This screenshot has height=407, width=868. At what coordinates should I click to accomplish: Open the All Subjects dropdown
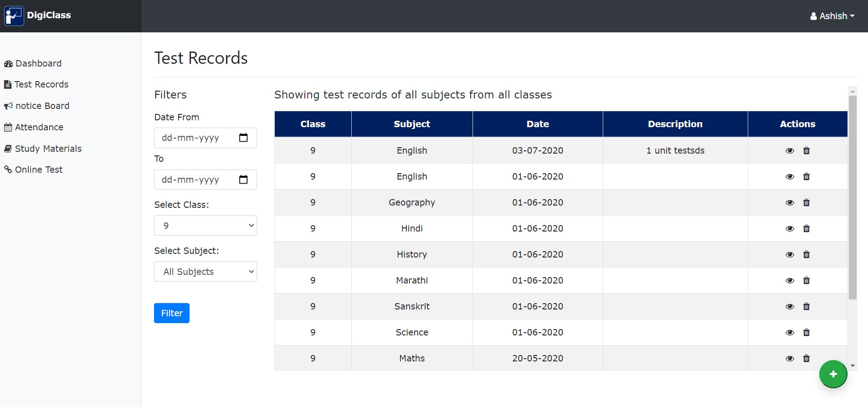205,272
